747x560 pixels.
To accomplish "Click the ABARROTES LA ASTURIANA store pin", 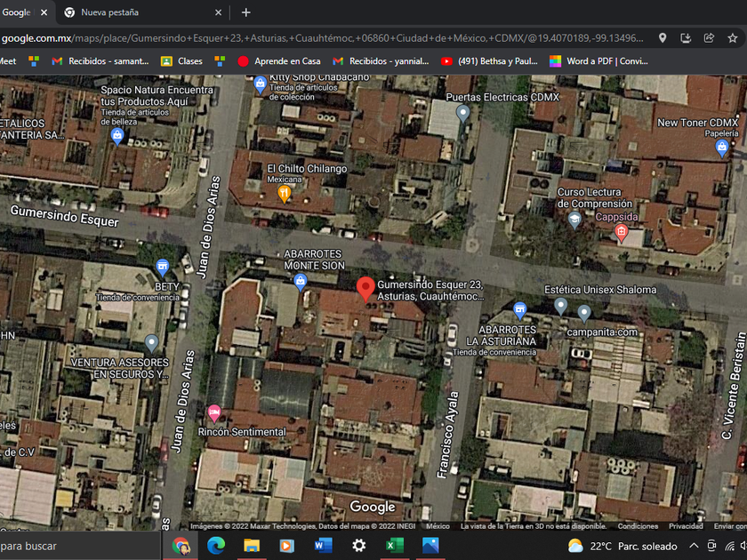I will point(519,310).
